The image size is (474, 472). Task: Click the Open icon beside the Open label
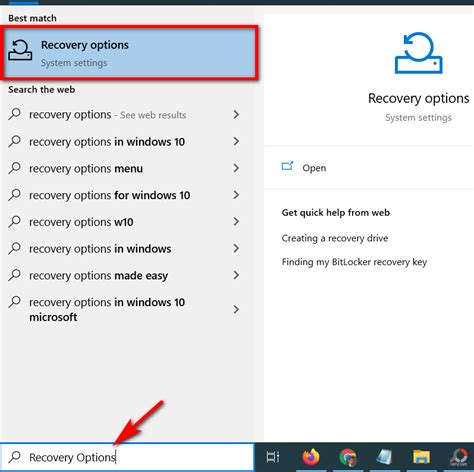point(287,166)
